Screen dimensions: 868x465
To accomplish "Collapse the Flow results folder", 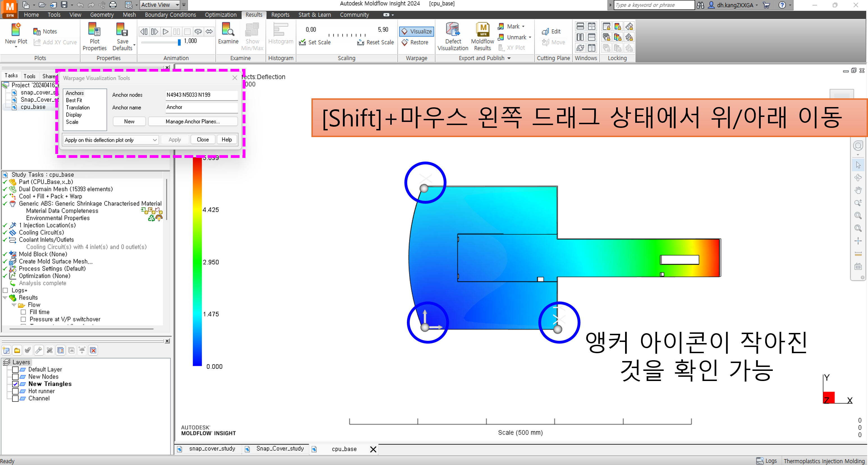I will click(14, 305).
